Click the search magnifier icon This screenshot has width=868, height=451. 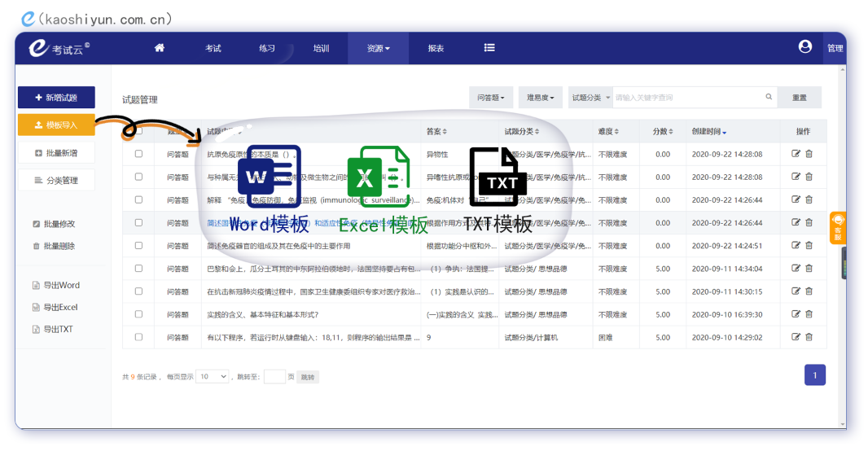(769, 98)
